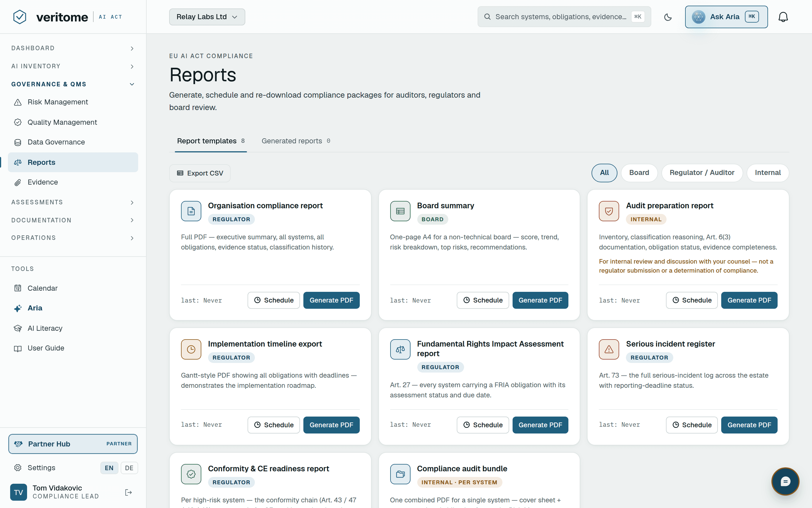Click the Implementation timeline export clock icon
The width and height of the screenshot is (812, 508).
tap(191, 349)
